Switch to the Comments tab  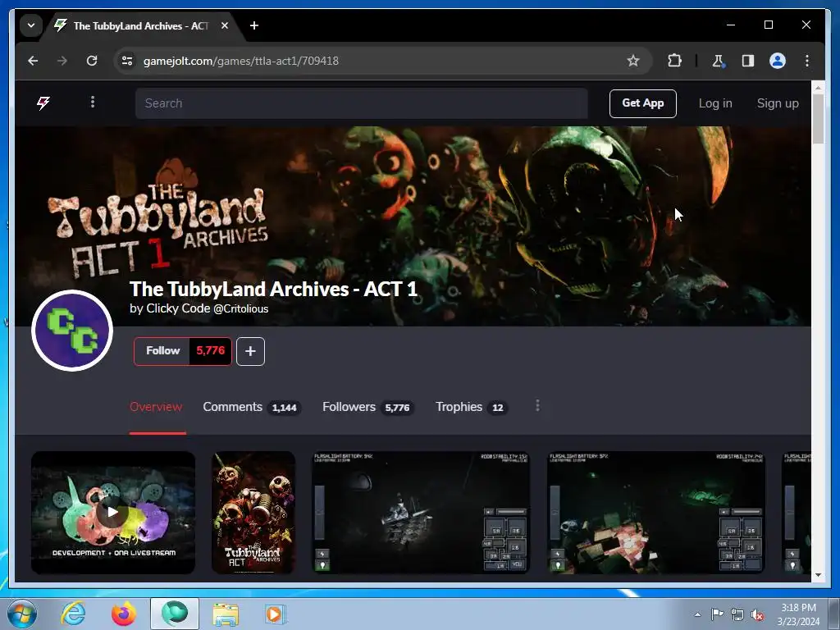click(x=252, y=407)
